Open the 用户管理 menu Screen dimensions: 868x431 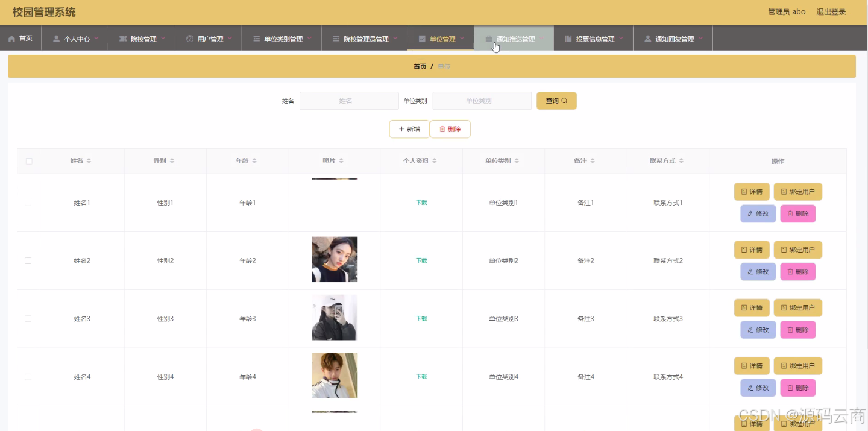(209, 38)
